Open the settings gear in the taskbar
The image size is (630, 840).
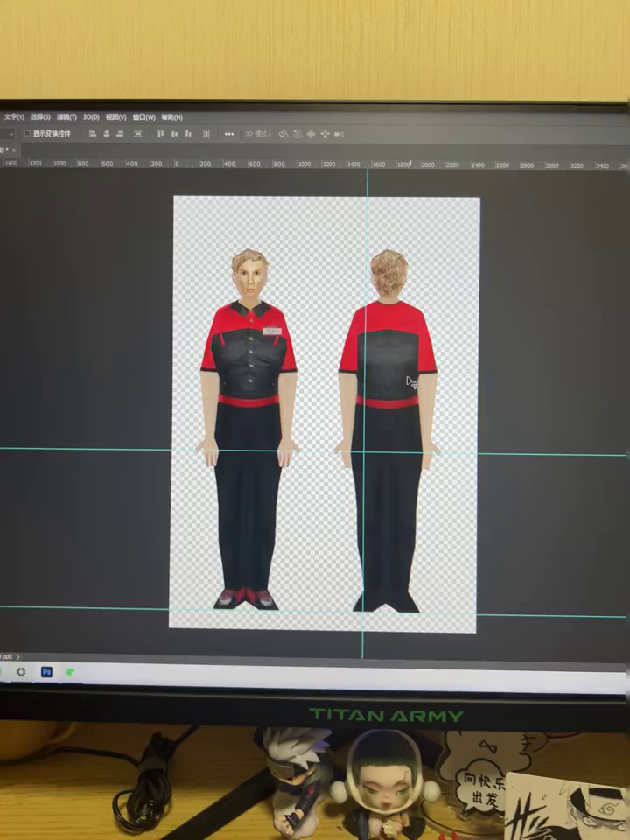point(21,672)
